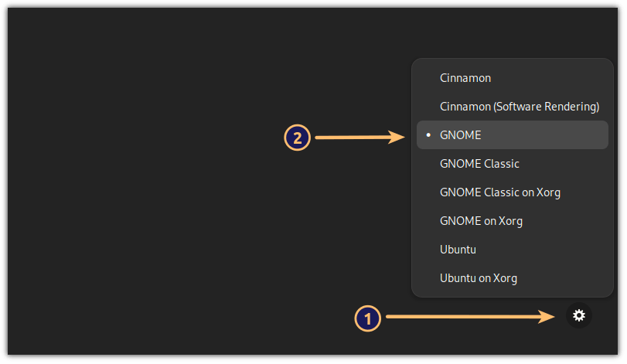Switch to the GNOME Classic session
627x364 pixels.
[479, 164]
